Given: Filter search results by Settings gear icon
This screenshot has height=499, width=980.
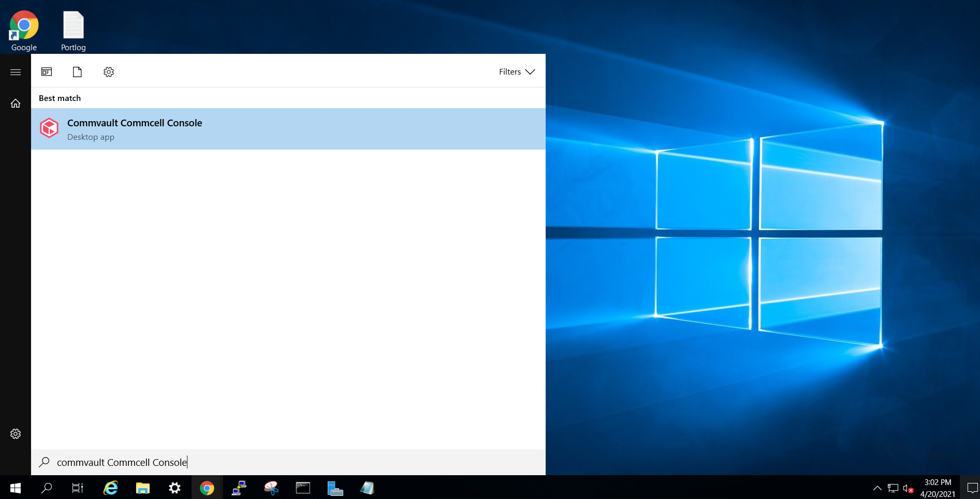Looking at the screenshot, I should click(109, 72).
